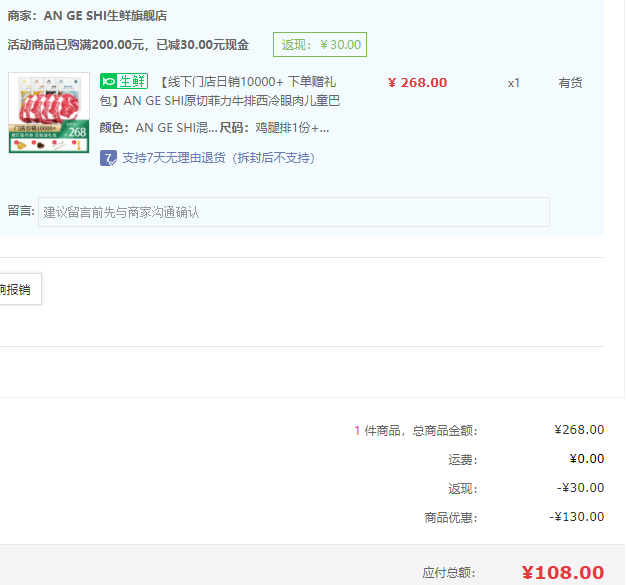This screenshot has height=585, width=627.
Task: Click the 返现 summary value -¥30.00
Action: tap(580, 488)
